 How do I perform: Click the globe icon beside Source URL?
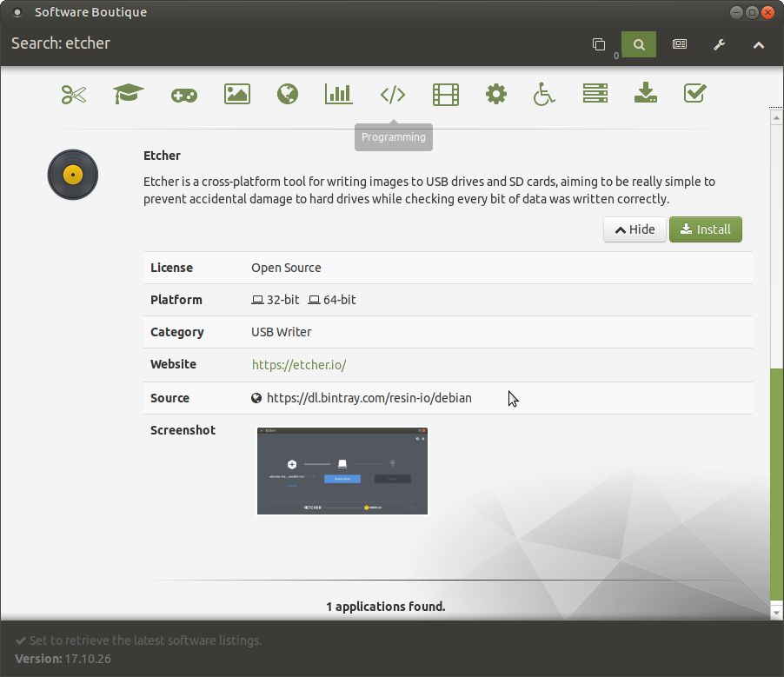[x=256, y=398]
